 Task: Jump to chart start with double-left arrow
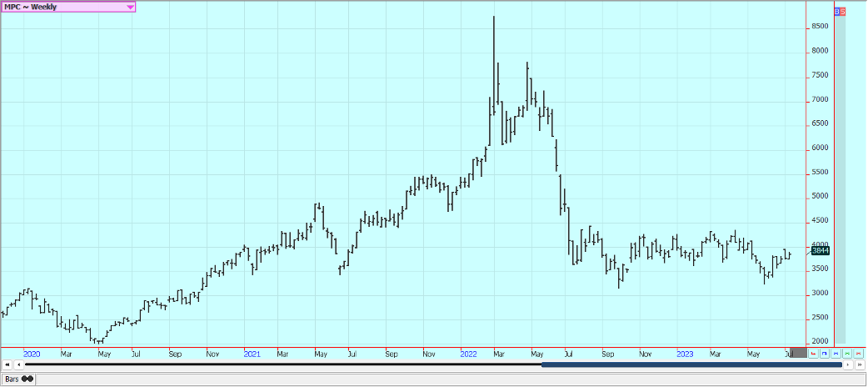coord(7,364)
